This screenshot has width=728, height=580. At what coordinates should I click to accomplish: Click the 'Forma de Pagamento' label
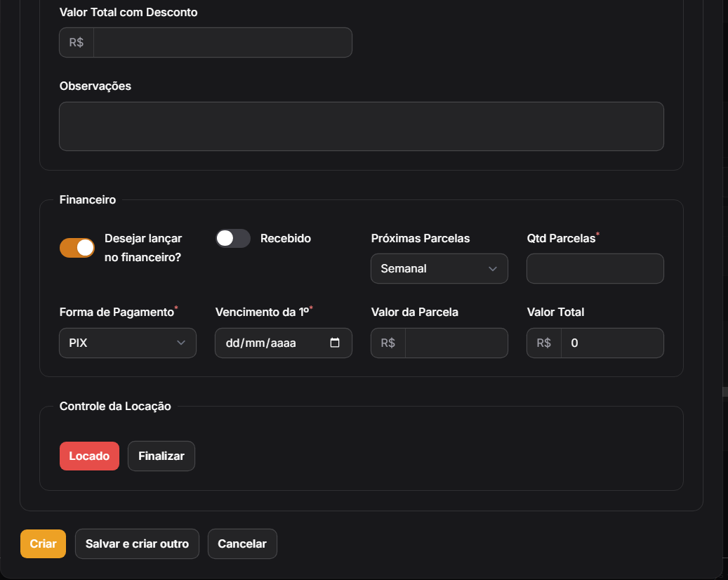[x=117, y=312]
